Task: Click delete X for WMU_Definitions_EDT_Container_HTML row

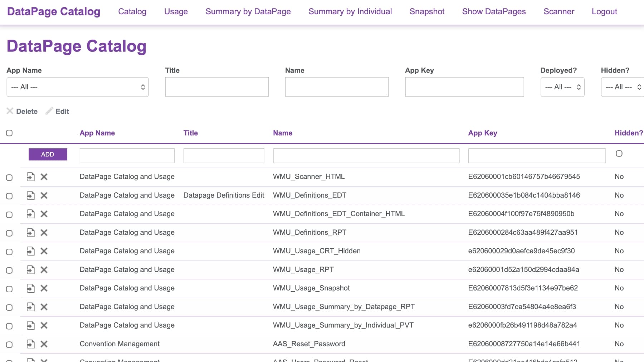Action: coord(44,214)
